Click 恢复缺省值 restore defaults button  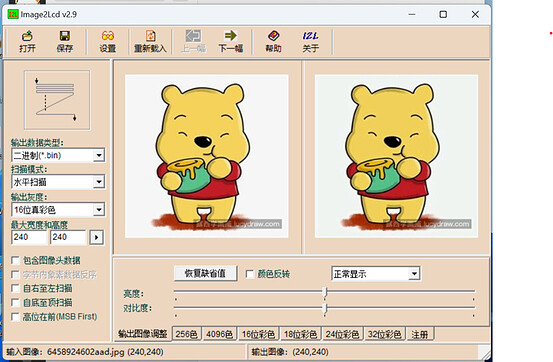click(x=205, y=273)
